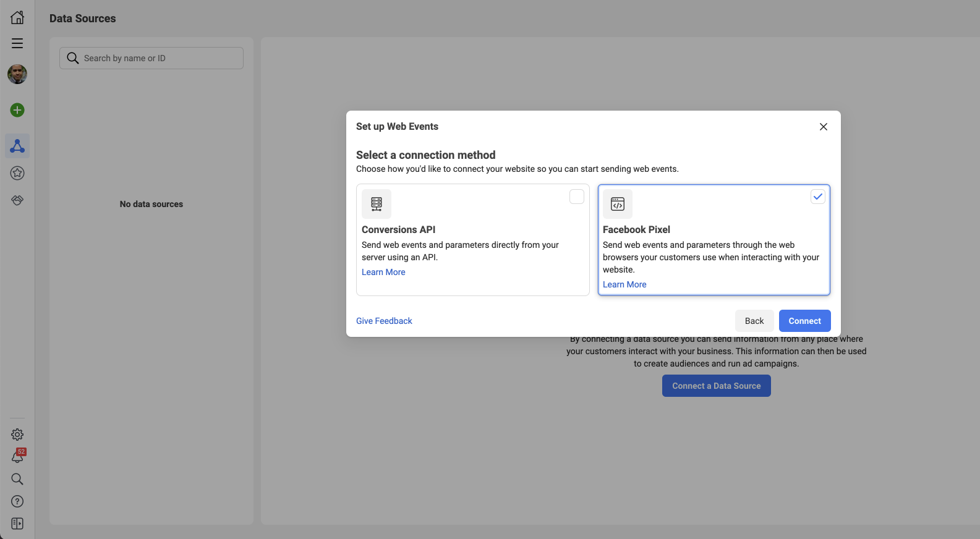The width and height of the screenshot is (980, 539).
Task: Toggle the sidebar panel collapse icon
Action: [17, 524]
